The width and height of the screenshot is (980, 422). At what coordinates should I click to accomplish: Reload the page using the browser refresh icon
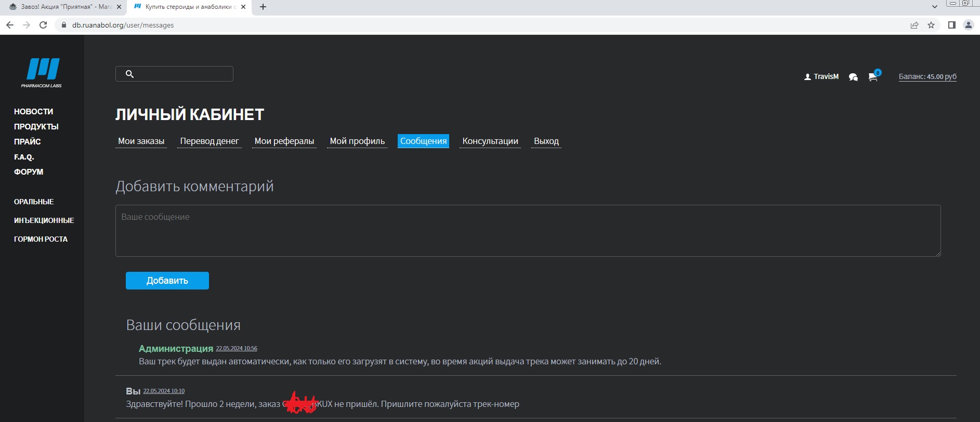point(43,25)
